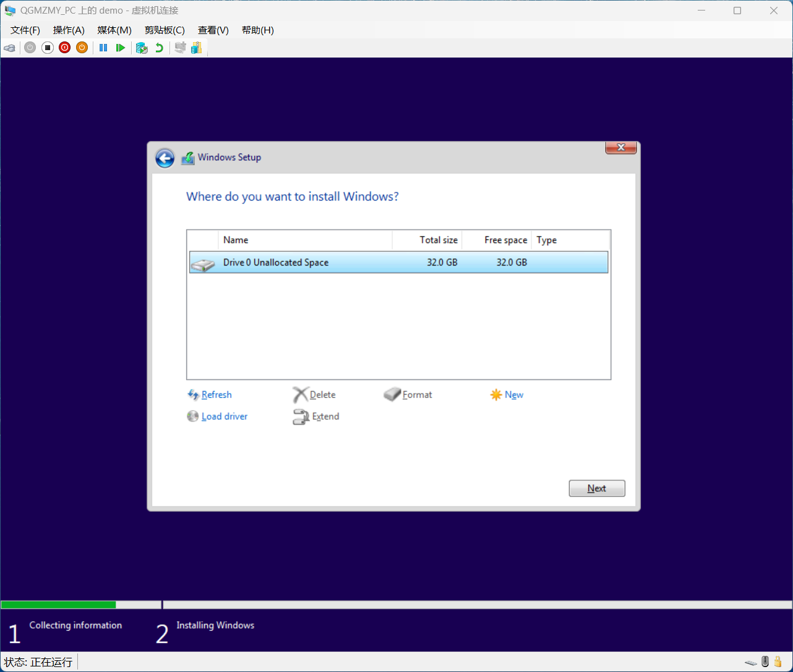Screen dimensions: 793x672
Task: Click the Free space column header
Action: [x=497, y=240]
